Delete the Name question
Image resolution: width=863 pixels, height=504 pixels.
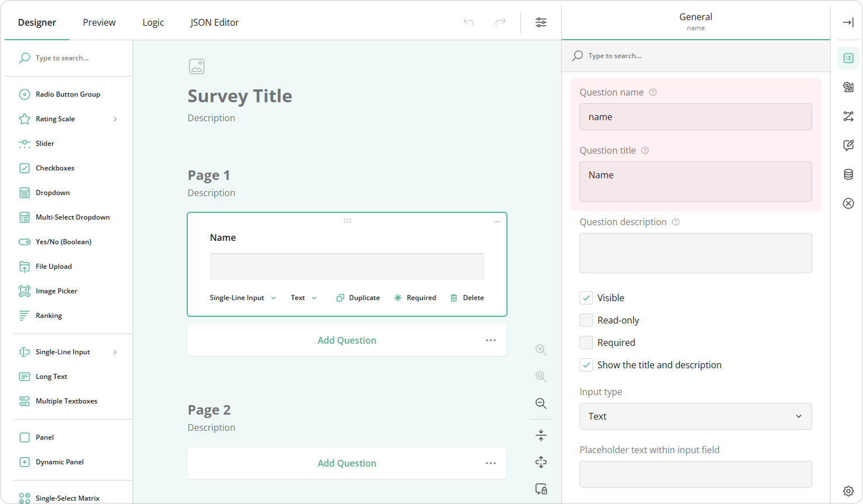pos(467,297)
